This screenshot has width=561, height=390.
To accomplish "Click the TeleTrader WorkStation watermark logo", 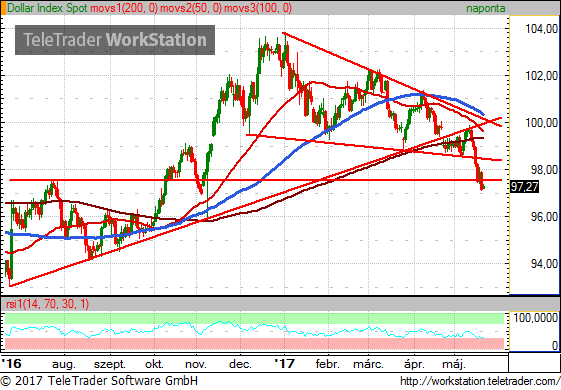I will (115, 40).
